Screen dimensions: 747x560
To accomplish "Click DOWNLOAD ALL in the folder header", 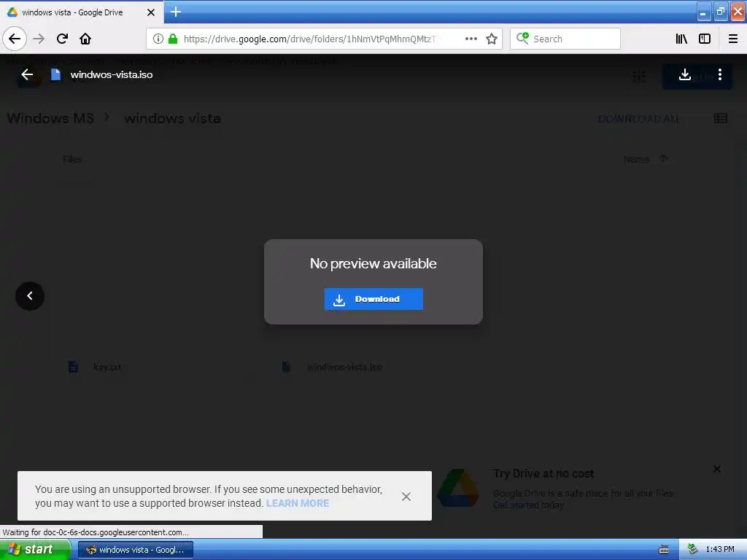I will (639, 119).
